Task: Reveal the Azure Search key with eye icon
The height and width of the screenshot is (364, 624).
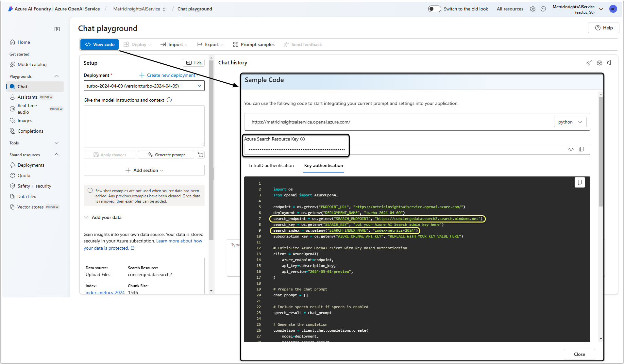Action: [x=571, y=149]
